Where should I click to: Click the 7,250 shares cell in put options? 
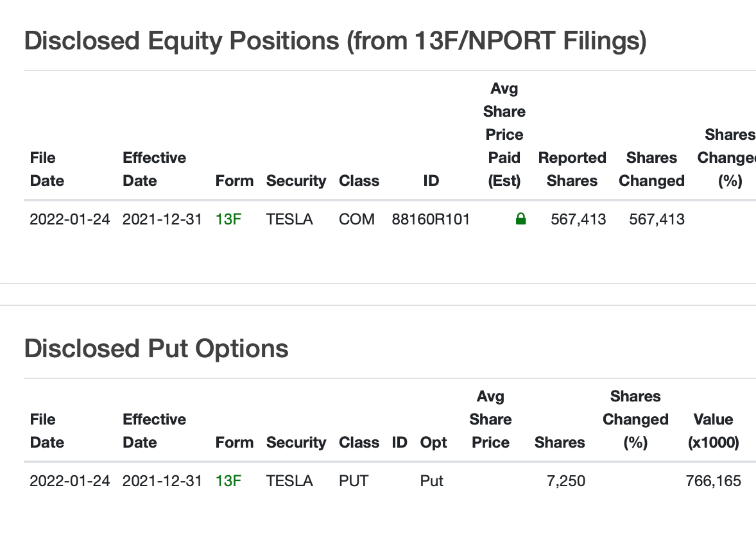click(x=565, y=481)
